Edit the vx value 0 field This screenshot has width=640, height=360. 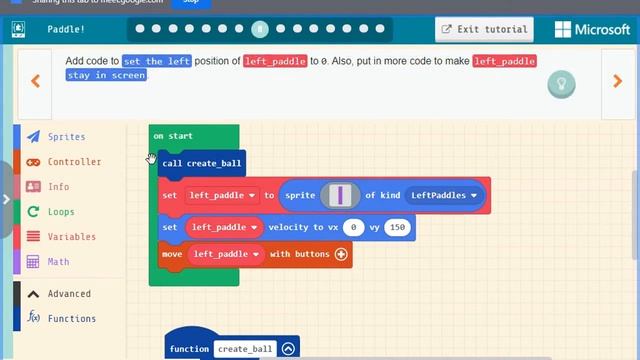coord(353,227)
